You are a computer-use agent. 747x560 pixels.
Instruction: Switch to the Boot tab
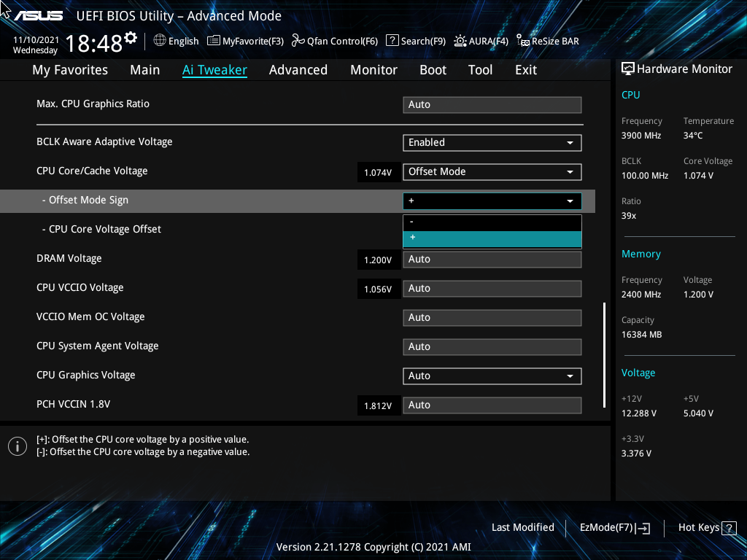(433, 70)
